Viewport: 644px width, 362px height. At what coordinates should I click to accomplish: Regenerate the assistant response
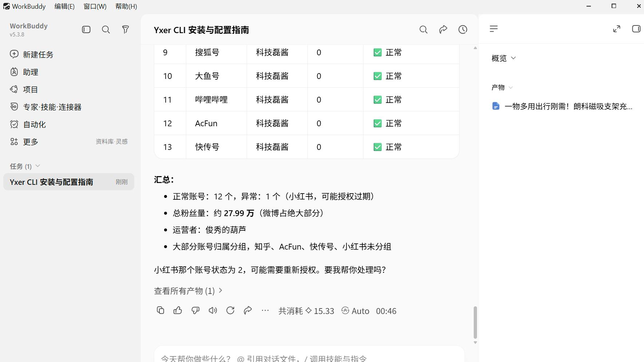coord(230,310)
